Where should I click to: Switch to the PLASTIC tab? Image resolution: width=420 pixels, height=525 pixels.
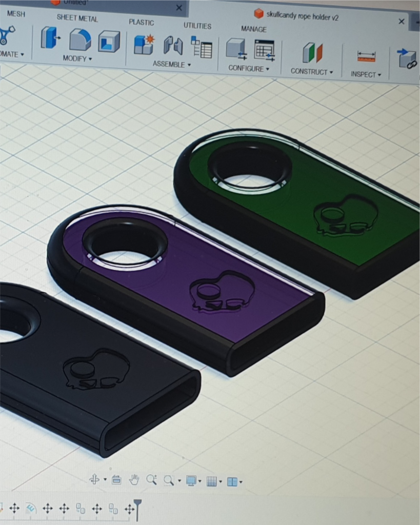click(x=142, y=22)
